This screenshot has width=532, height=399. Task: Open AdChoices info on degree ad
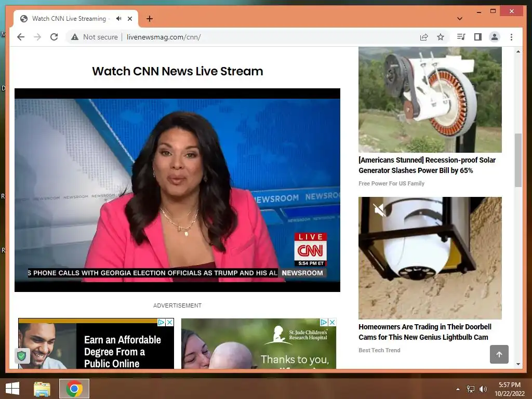pos(162,322)
